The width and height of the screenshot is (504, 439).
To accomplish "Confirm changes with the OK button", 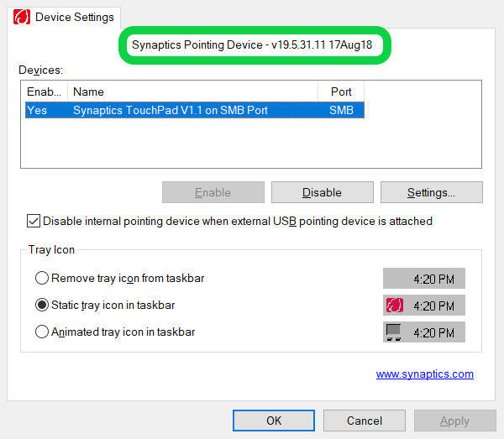I will point(274,421).
